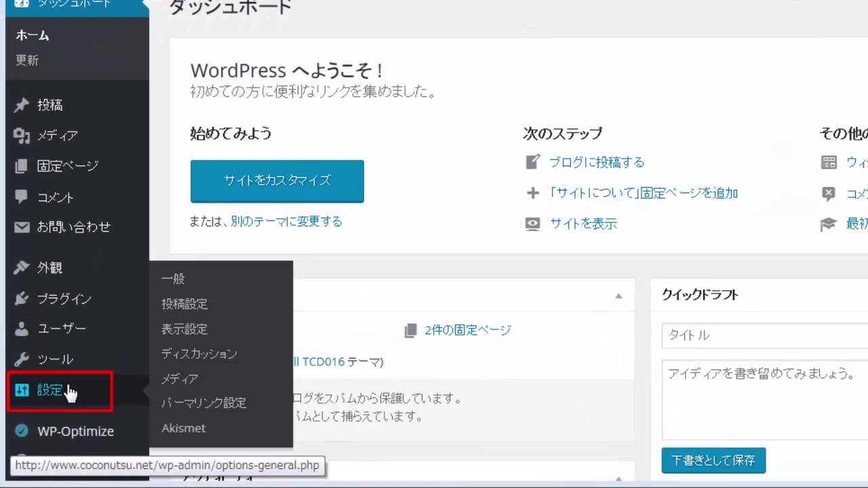Open the お問い合わせ sidebar menu
Viewport: 868px width, 488px height.
[74, 227]
